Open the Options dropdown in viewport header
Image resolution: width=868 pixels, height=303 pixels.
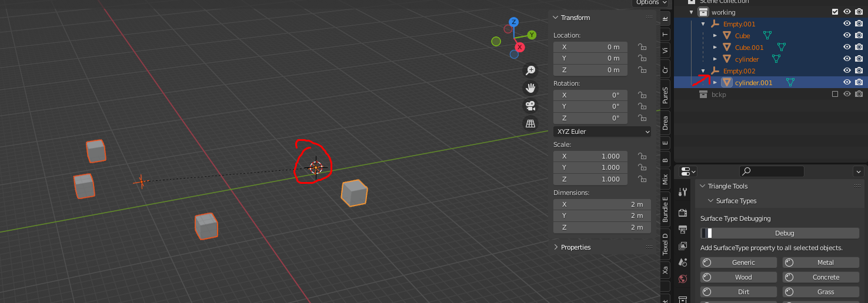coord(650,2)
